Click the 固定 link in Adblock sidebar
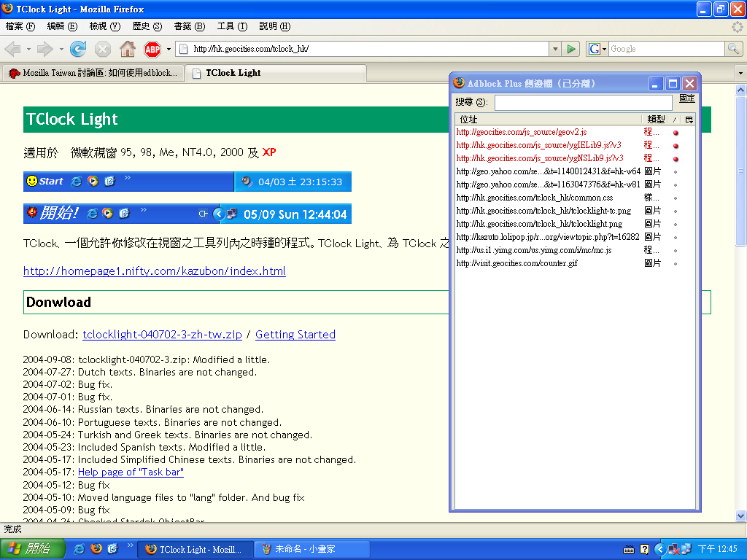 point(686,98)
